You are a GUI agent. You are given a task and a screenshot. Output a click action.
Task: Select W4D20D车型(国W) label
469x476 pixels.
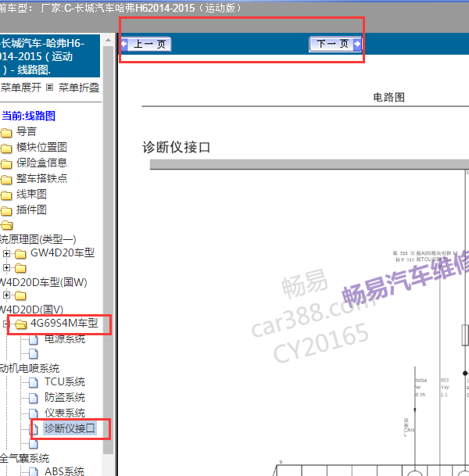pyautogui.click(x=44, y=282)
